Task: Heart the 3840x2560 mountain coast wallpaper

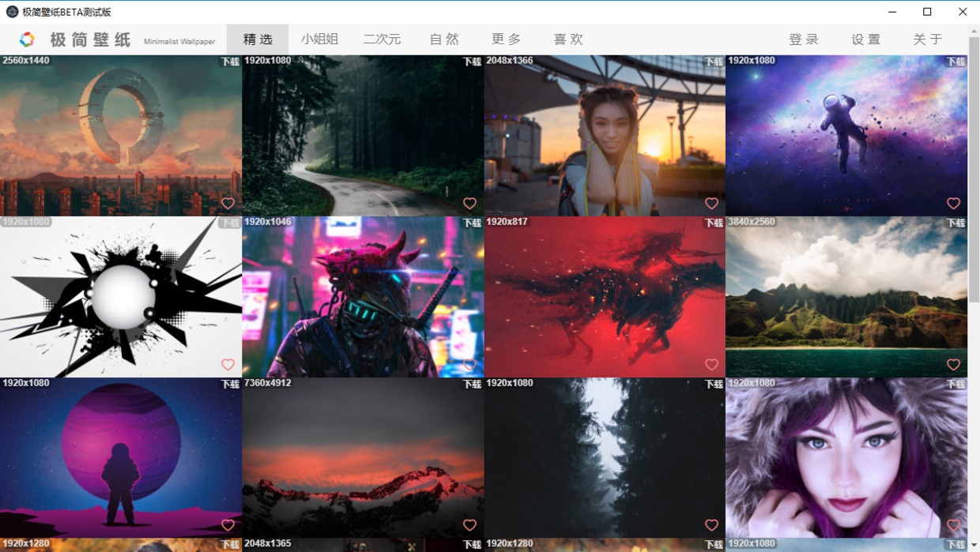Action: point(953,365)
